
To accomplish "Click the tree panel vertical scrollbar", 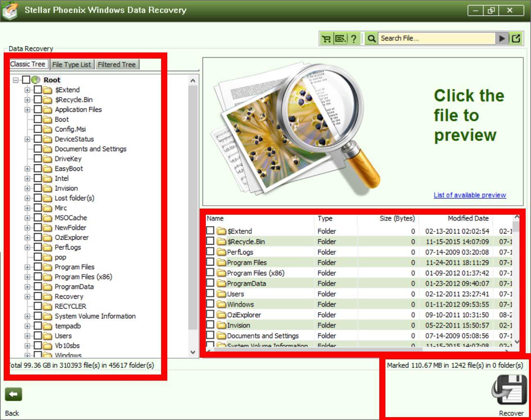I will 193,205.
